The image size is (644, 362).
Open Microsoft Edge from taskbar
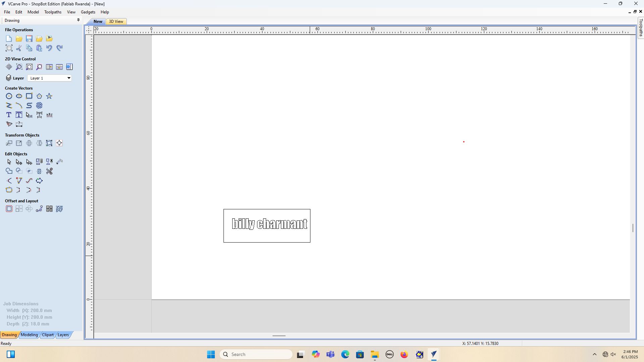tap(345, 354)
